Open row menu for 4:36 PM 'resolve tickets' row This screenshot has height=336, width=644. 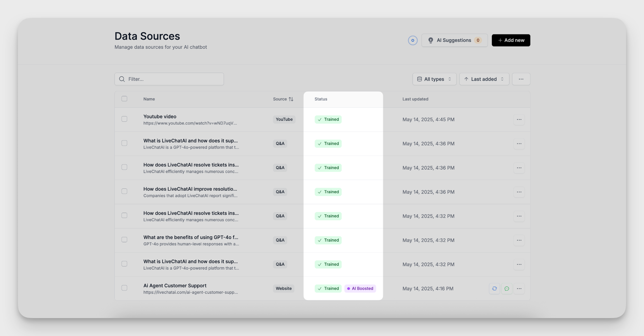click(x=519, y=168)
